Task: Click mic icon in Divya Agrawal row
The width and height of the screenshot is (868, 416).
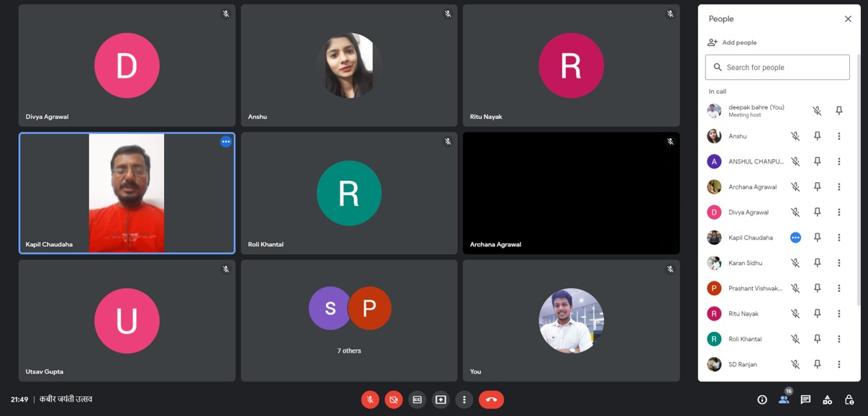Action: tap(795, 212)
